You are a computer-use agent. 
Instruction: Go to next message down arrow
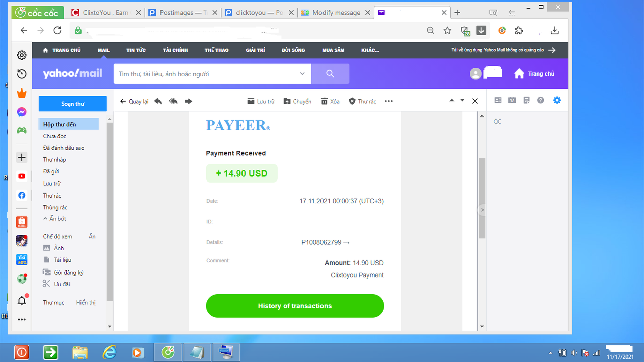tap(462, 100)
